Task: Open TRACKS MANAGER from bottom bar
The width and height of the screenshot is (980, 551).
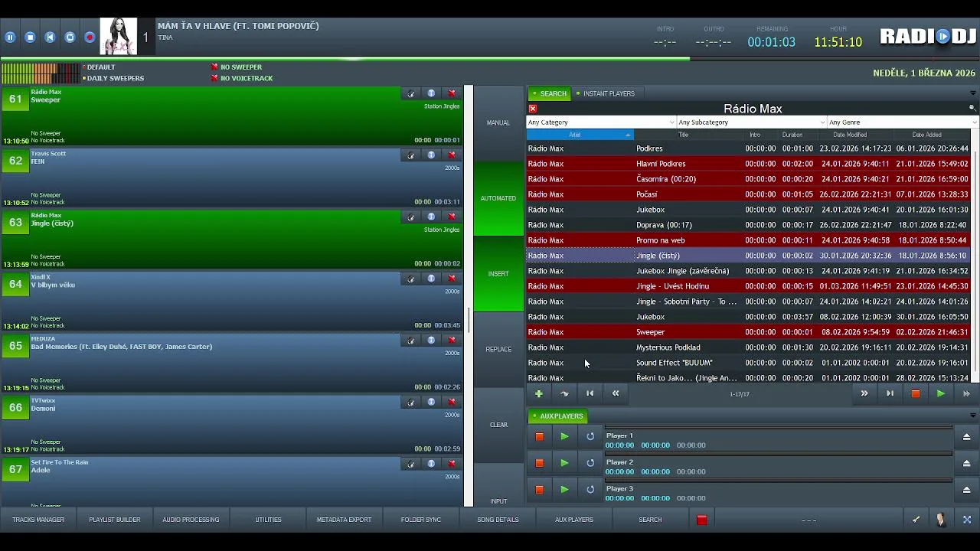Action: [x=38, y=520]
